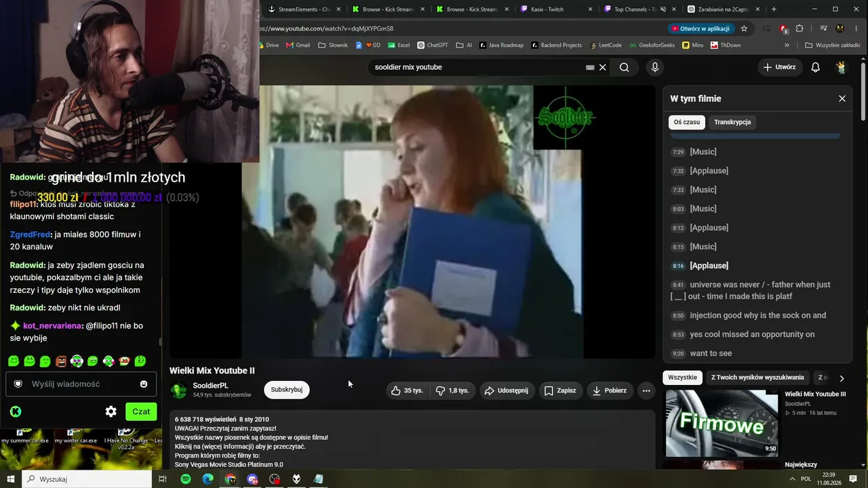Screen dimensions: 868x488
Task: Select 'Z Twoich wyników wyszukiwania' chip
Action: 757,378
